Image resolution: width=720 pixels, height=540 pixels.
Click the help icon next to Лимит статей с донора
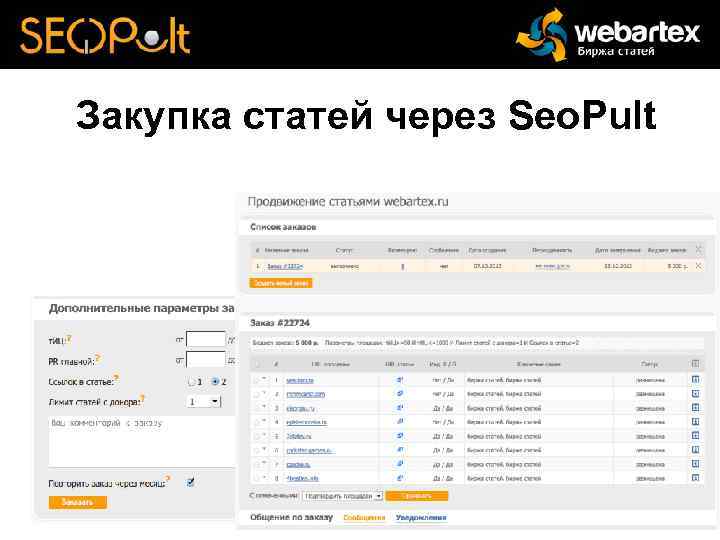pos(143,399)
